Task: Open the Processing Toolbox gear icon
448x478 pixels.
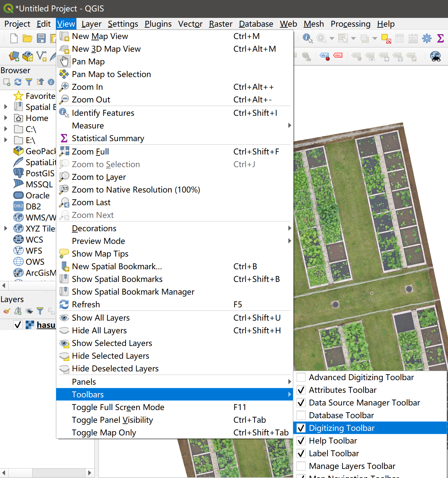Action: 427,38
